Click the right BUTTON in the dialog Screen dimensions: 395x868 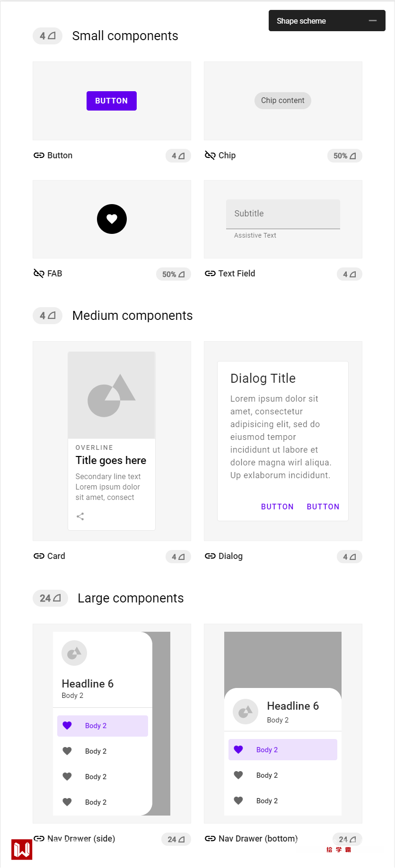(x=323, y=507)
